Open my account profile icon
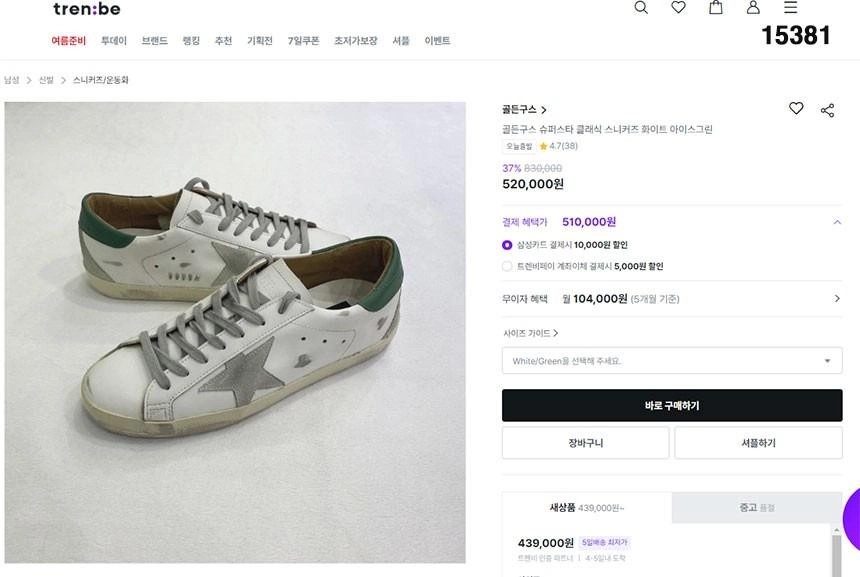Screen dimensions: 860x577 point(753,8)
